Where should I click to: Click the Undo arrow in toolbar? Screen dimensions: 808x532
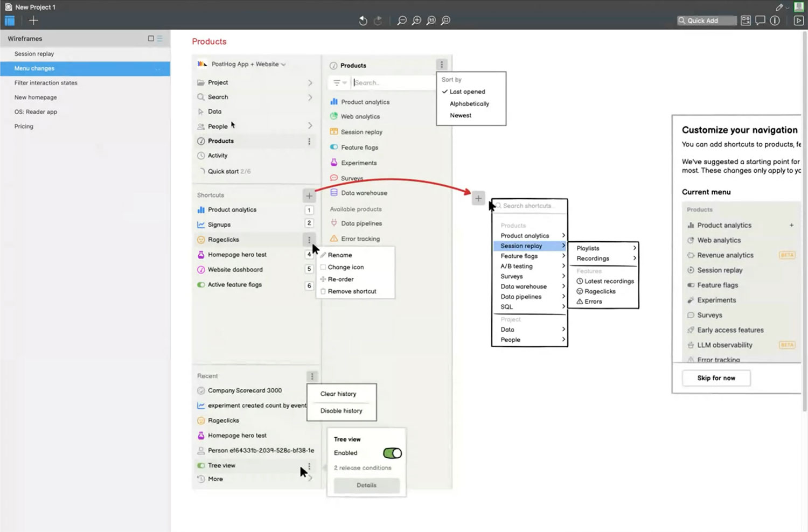pos(363,20)
